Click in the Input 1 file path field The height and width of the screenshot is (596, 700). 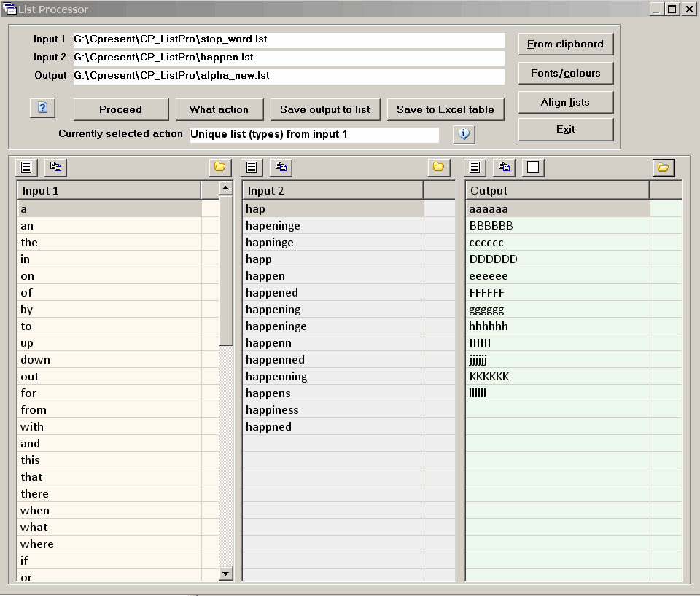(288, 39)
